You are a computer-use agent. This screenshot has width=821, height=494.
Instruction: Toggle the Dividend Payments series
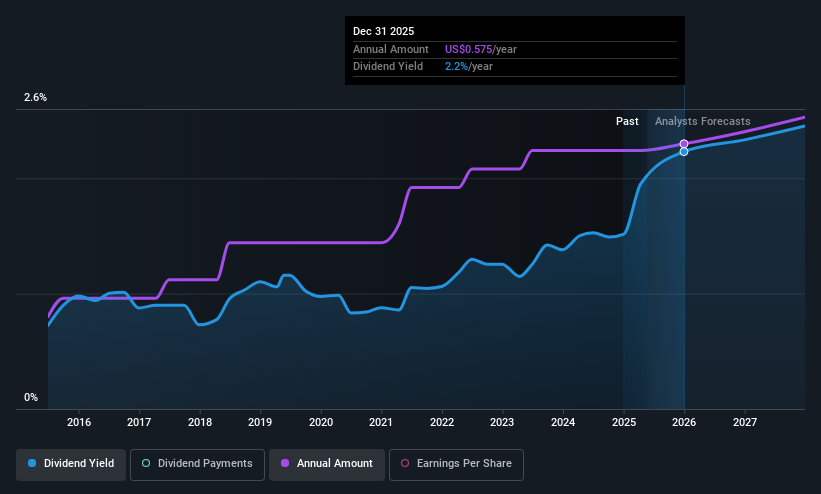click(x=197, y=464)
